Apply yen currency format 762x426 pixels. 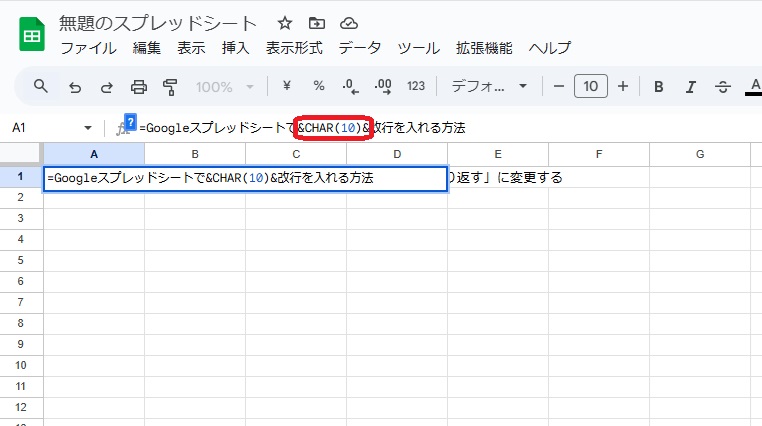287,86
